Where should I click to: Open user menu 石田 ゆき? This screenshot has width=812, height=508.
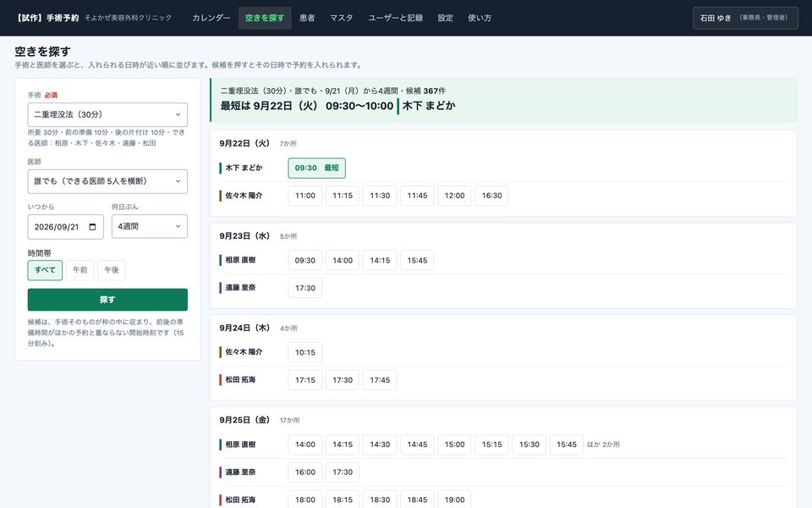tap(745, 18)
